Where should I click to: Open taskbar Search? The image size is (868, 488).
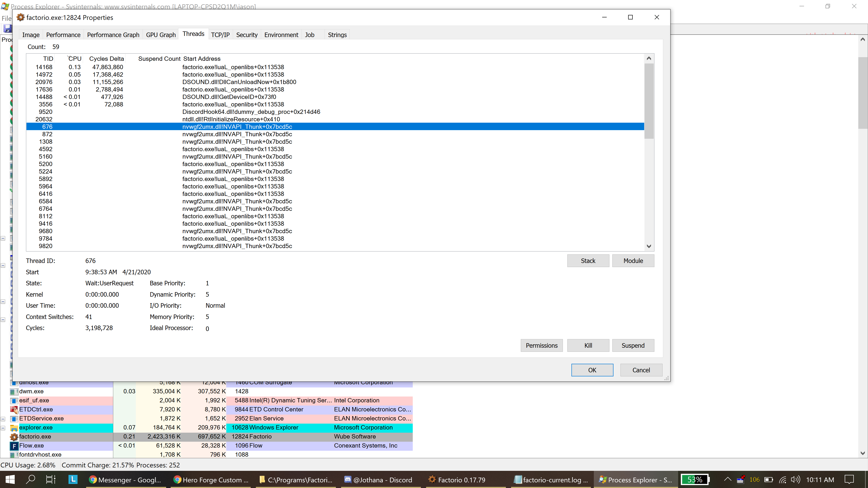pyautogui.click(x=30, y=480)
